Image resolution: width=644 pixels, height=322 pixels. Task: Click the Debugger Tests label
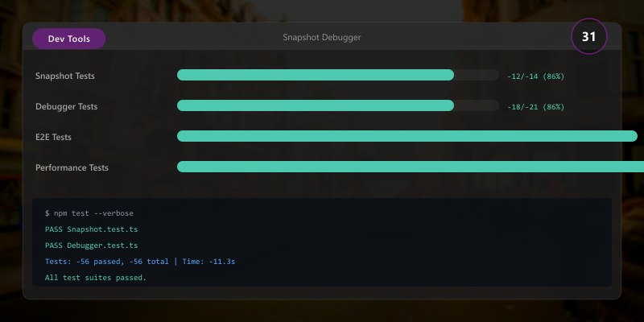point(67,106)
